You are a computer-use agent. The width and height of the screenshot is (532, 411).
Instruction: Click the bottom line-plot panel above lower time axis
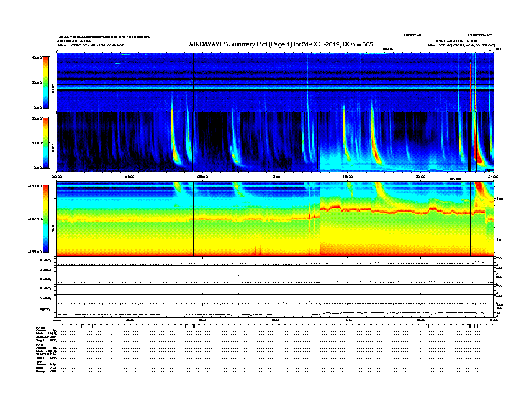(x=275, y=311)
